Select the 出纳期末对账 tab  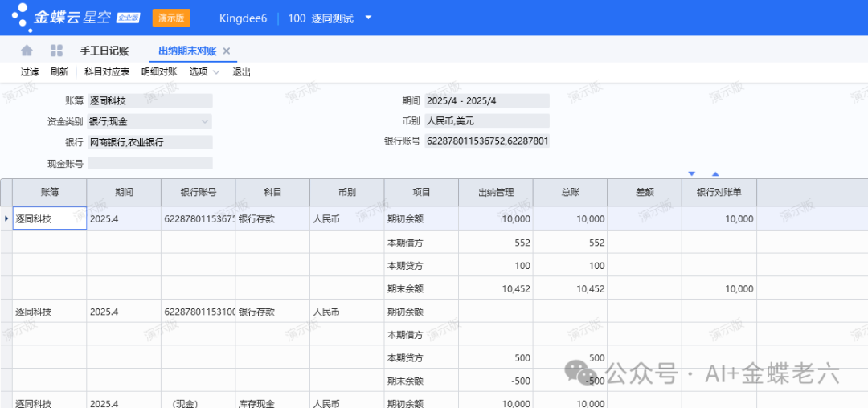186,51
